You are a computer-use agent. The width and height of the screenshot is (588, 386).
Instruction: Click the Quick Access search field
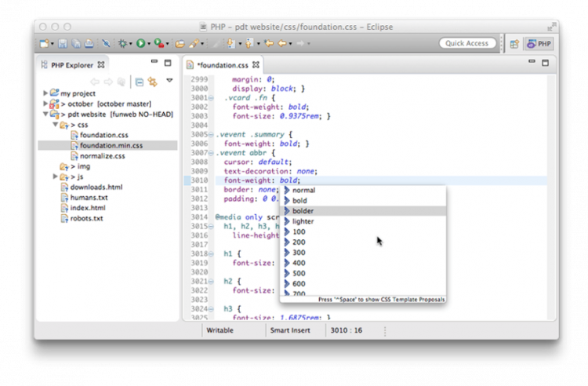(x=467, y=44)
